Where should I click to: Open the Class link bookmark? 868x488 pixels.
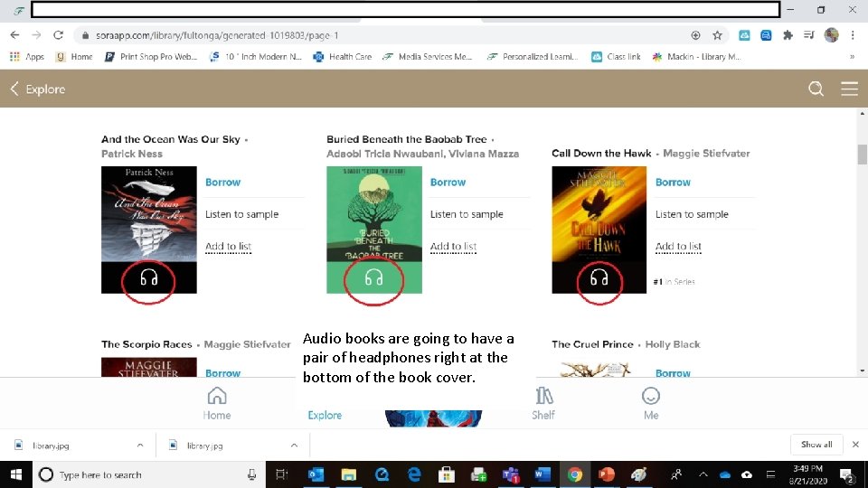616,56
